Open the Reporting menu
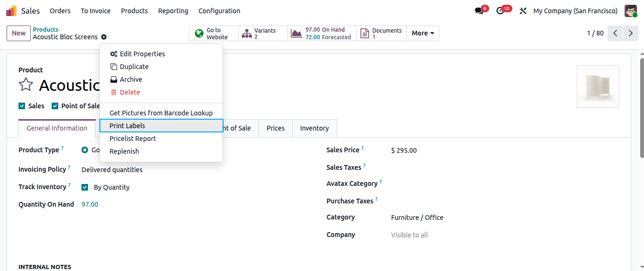This screenshot has height=271, width=644. pos(173,11)
